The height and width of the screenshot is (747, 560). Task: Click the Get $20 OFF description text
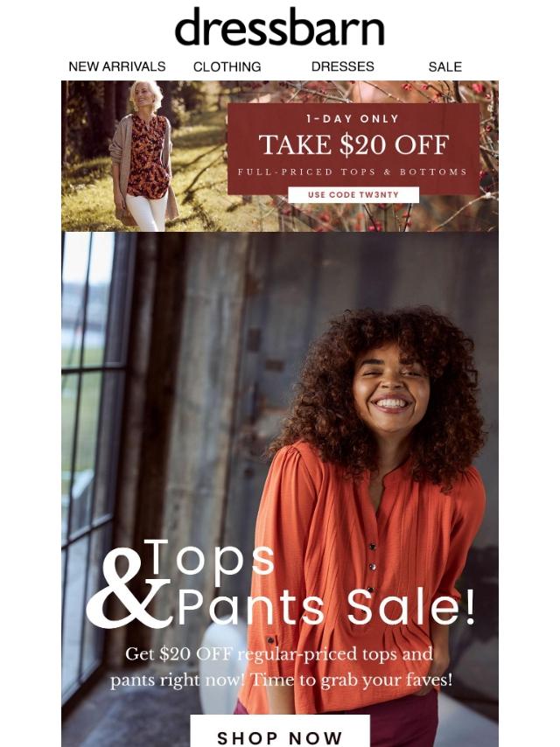coord(280,667)
